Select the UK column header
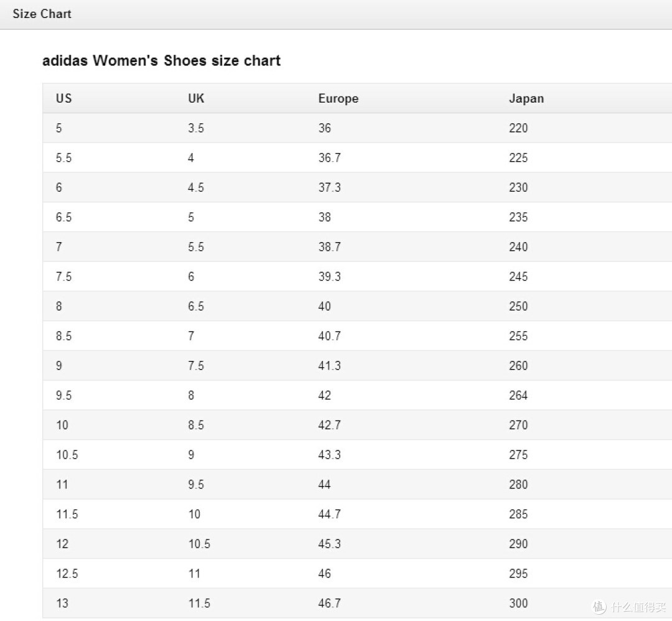Viewport: 672px width, 621px height. pos(196,98)
